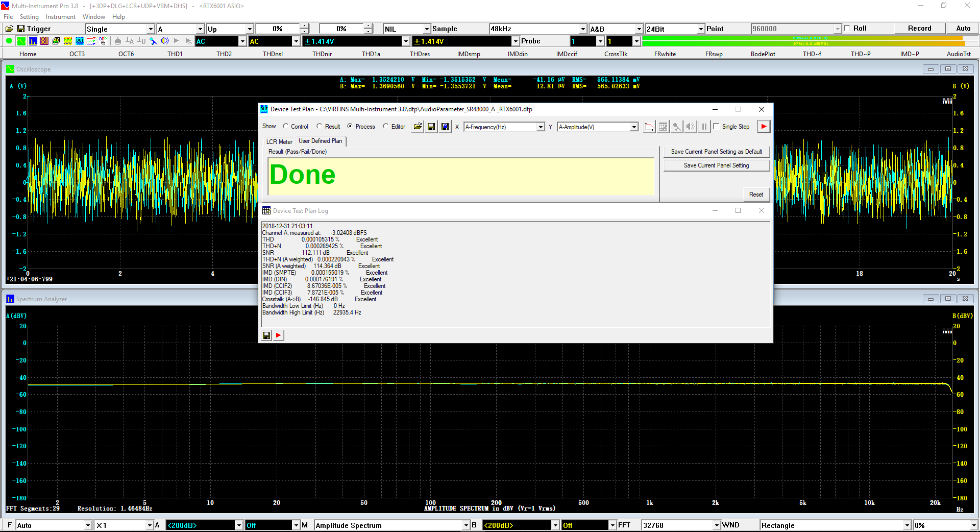Click the speaker sound output icon in the toolbar

(x=165, y=41)
